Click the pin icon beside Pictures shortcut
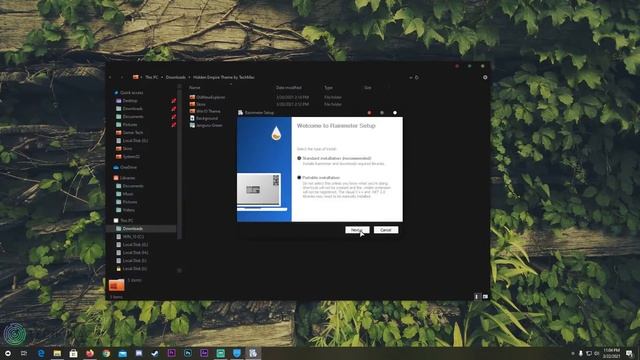 [x=173, y=124]
